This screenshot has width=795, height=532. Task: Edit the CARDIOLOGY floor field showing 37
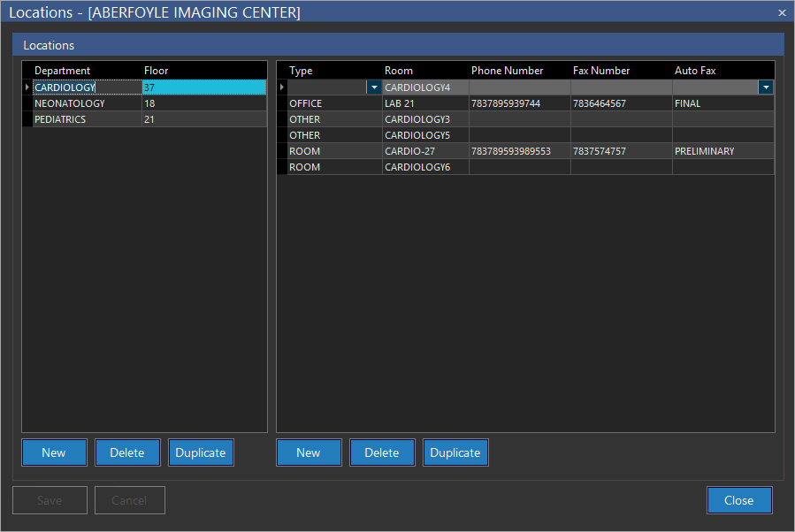tap(203, 87)
